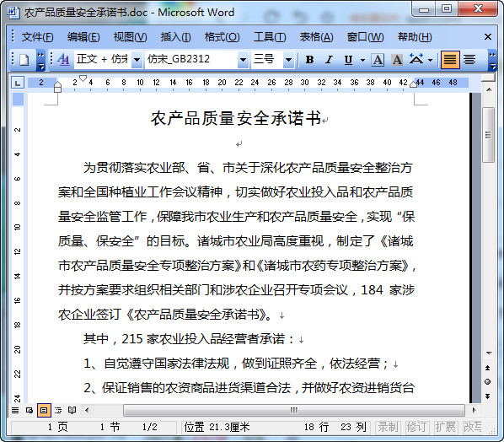Click the page count 1/2 in status bar

tap(150, 427)
